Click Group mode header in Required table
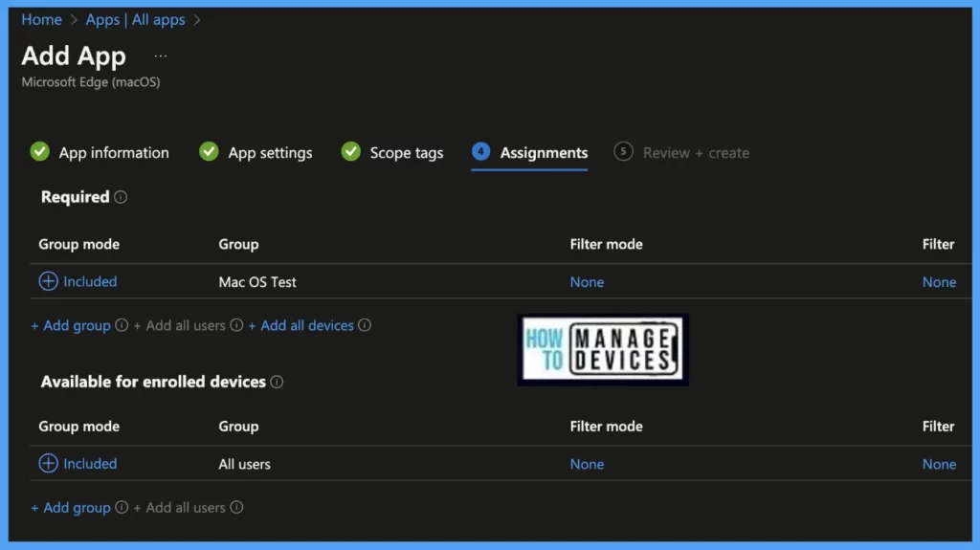Screen dimensions: 980x550 pos(78,244)
